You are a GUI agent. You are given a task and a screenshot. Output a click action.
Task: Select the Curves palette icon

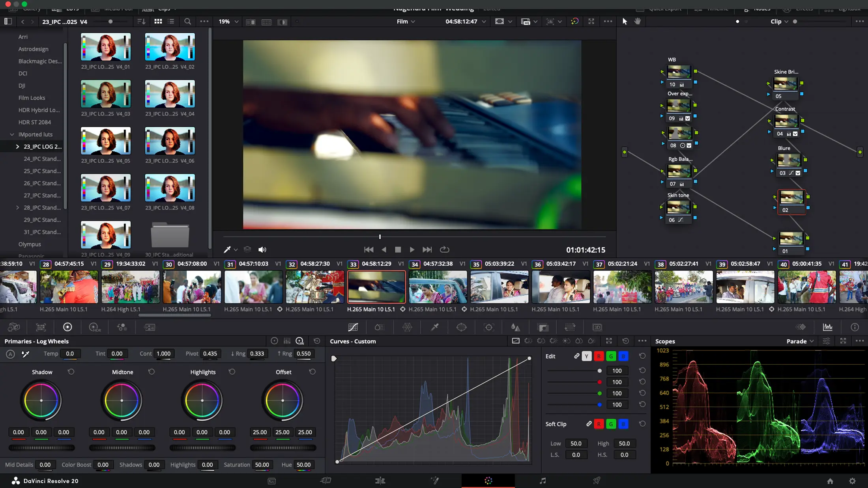coord(353,327)
